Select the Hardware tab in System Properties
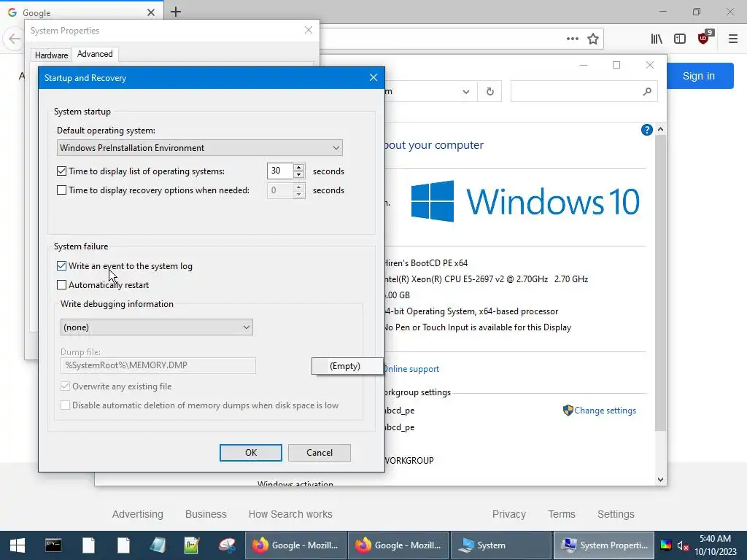The width and height of the screenshot is (747, 560). coord(51,55)
